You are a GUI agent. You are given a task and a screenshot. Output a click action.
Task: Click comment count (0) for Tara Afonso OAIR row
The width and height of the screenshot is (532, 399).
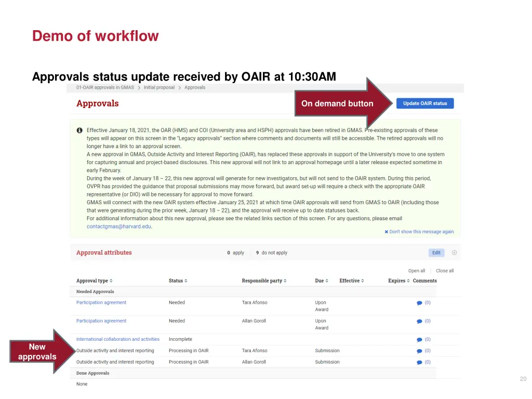(x=428, y=351)
